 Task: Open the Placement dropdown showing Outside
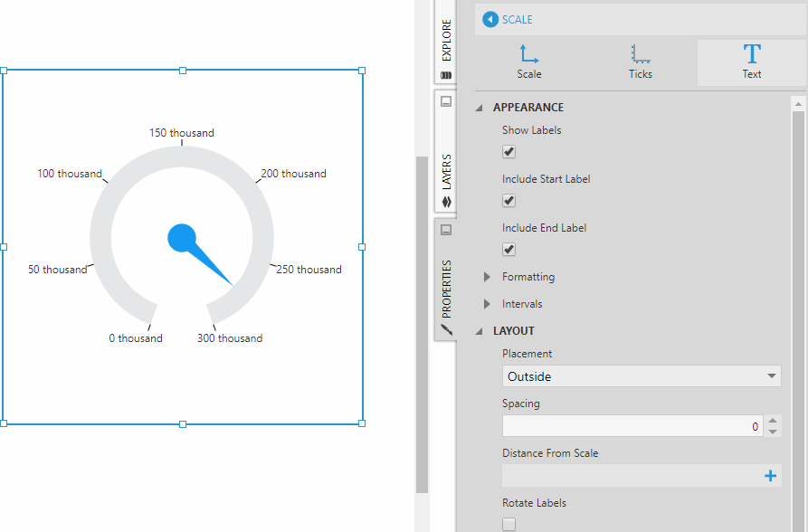coord(641,376)
